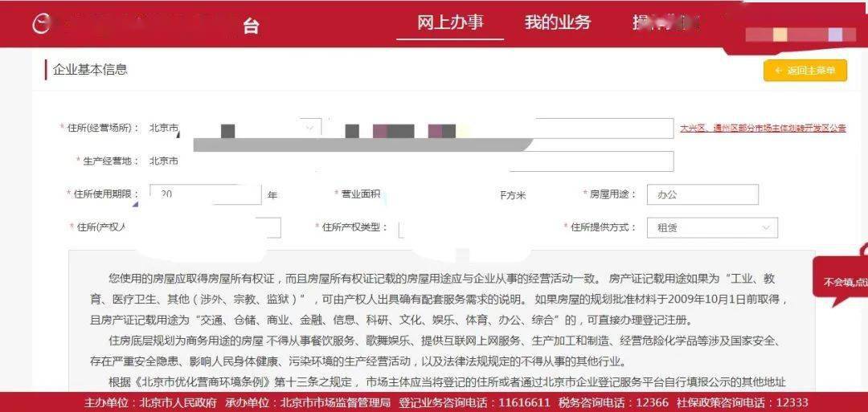Click the 住所(经营场所) address input field

pyautogui.click(x=501, y=128)
